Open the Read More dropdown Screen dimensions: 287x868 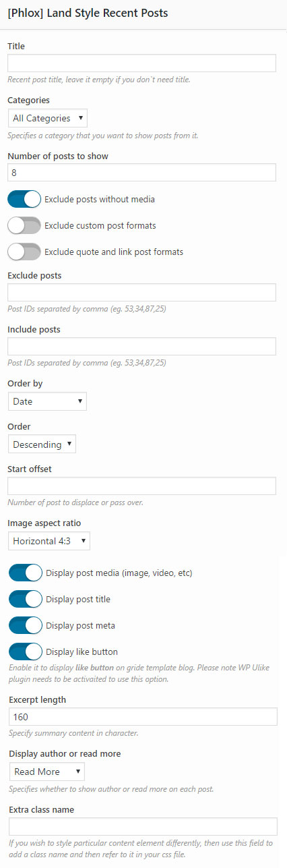click(x=46, y=772)
